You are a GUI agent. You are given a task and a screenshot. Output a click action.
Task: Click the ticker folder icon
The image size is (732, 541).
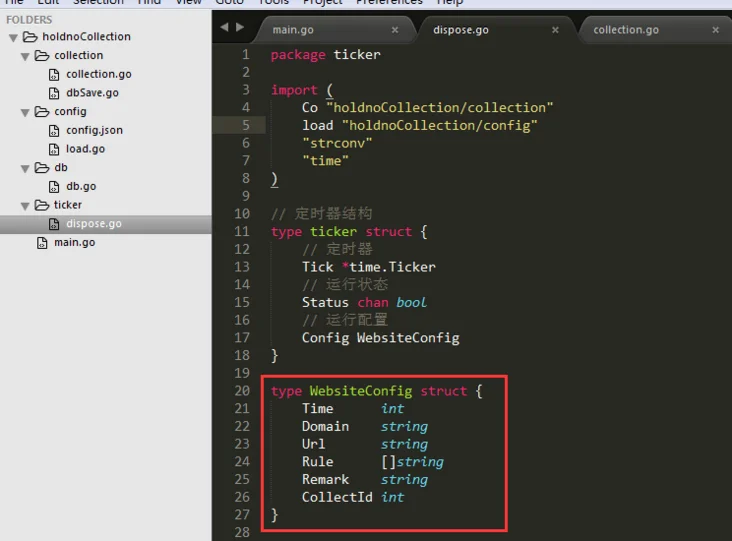tap(42, 205)
